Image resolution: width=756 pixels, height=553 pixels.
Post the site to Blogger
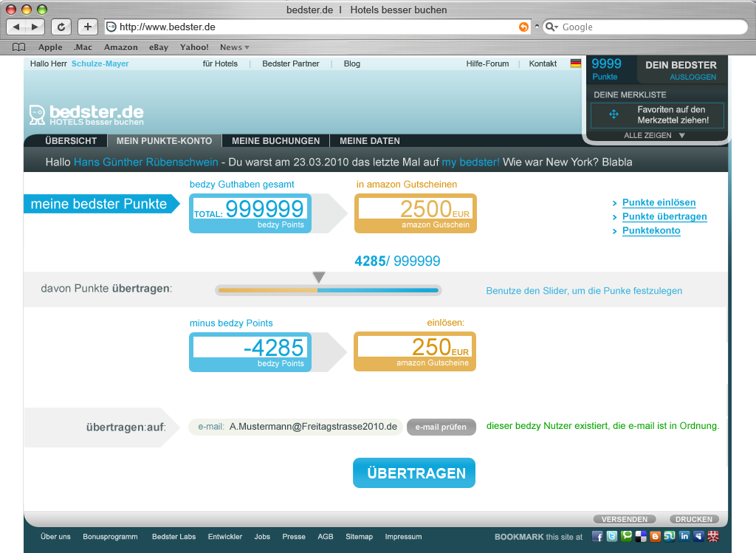pos(656,537)
